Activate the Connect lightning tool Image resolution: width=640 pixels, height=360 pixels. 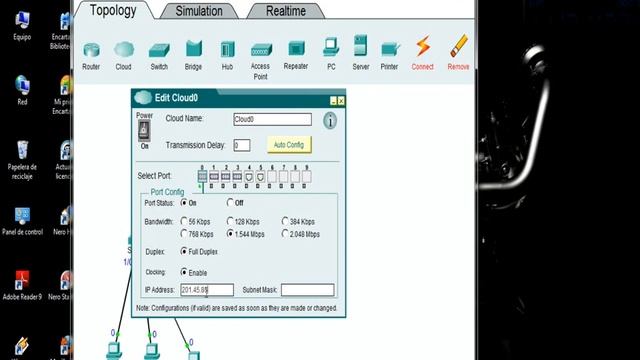[422, 53]
